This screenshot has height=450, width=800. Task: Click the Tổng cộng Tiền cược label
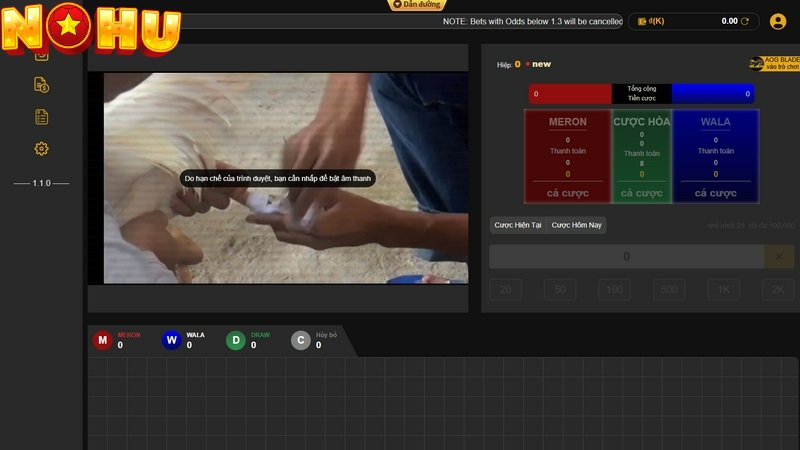tap(641, 93)
